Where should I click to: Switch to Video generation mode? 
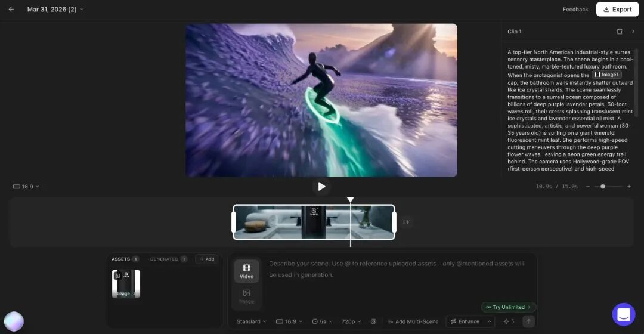[x=246, y=271]
